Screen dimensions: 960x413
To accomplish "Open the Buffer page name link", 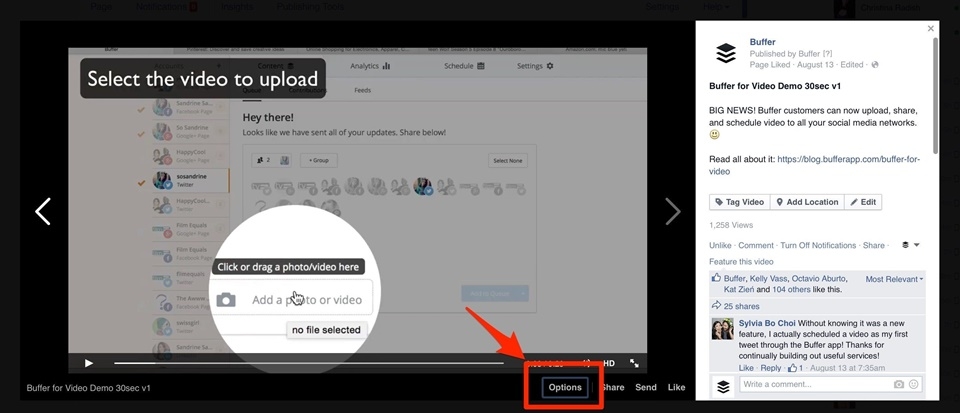I will tap(762, 42).
